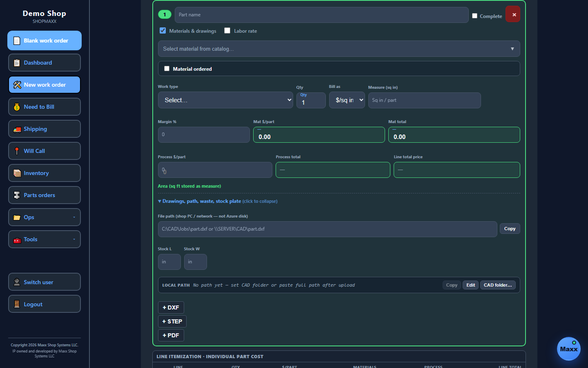Click the Tools toolbox icon
The height and width of the screenshot is (368, 588).
pyautogui.click(x=17, y=240)
